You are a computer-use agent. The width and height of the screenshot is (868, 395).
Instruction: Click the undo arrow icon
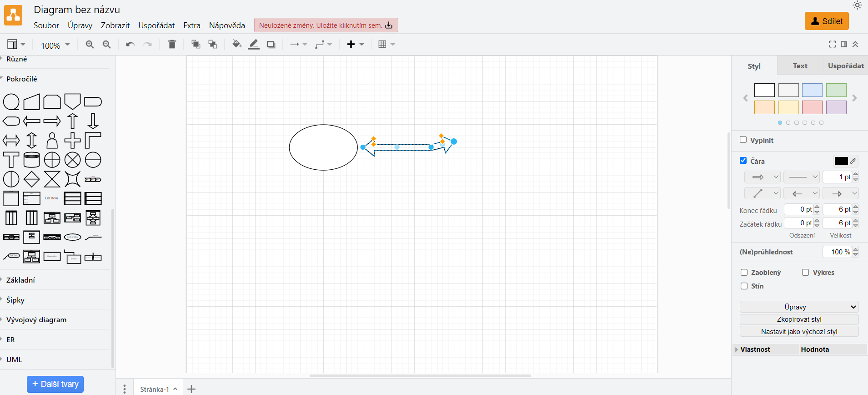(x=130, y=45)
